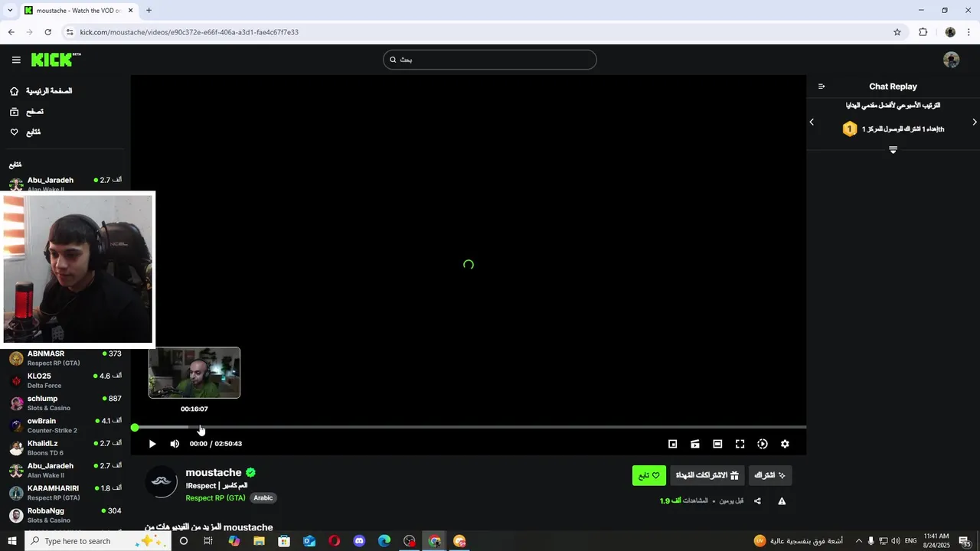Open RobbaNgg channel in sidebar

pyautogui.click(x=65, y=515)
